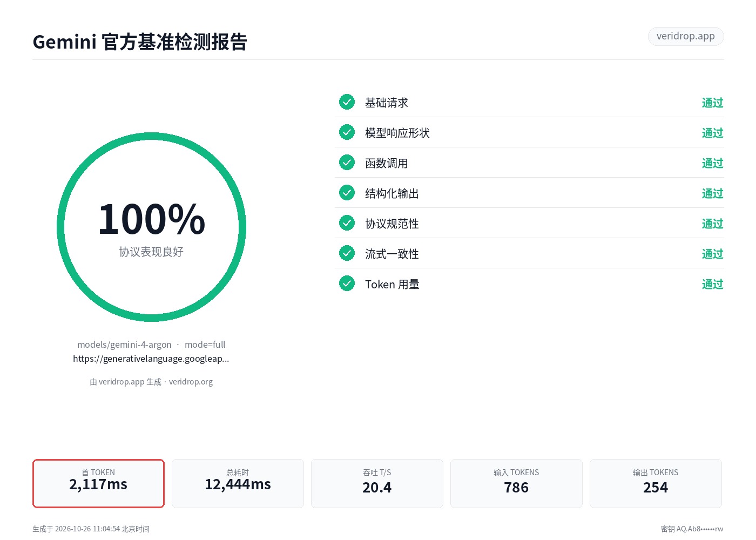Click the 生成于 2026-10-26 11:04:54 timestamp
Viewport: 756px width, 540px height.
91,529
